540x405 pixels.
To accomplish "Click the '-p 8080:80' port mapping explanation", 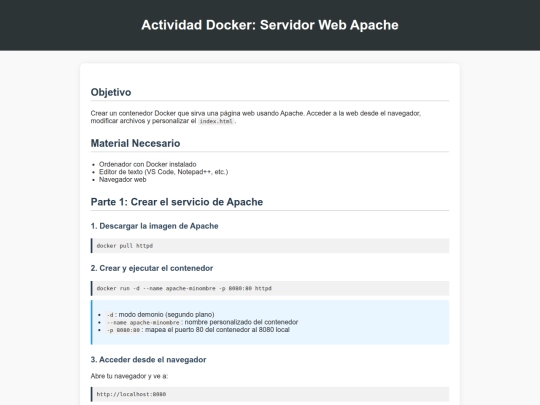I will click(x=197, y=330).
